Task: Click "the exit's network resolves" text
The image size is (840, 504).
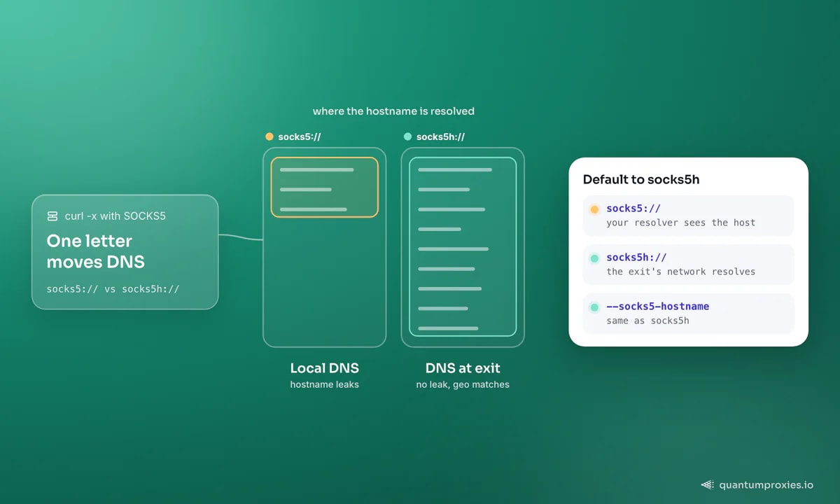Action: pyautogui.click(x=681, y=272)
